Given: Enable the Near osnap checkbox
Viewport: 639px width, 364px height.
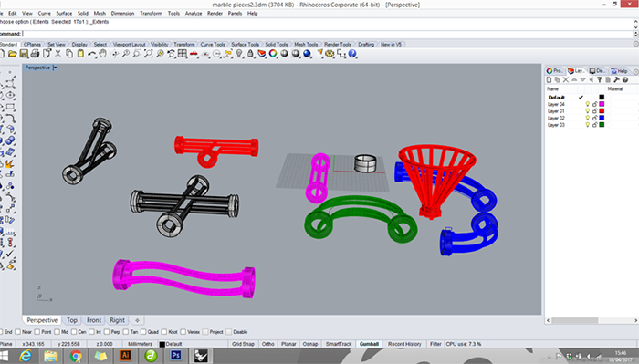Looking at the screenshot, I should (17, 332).
